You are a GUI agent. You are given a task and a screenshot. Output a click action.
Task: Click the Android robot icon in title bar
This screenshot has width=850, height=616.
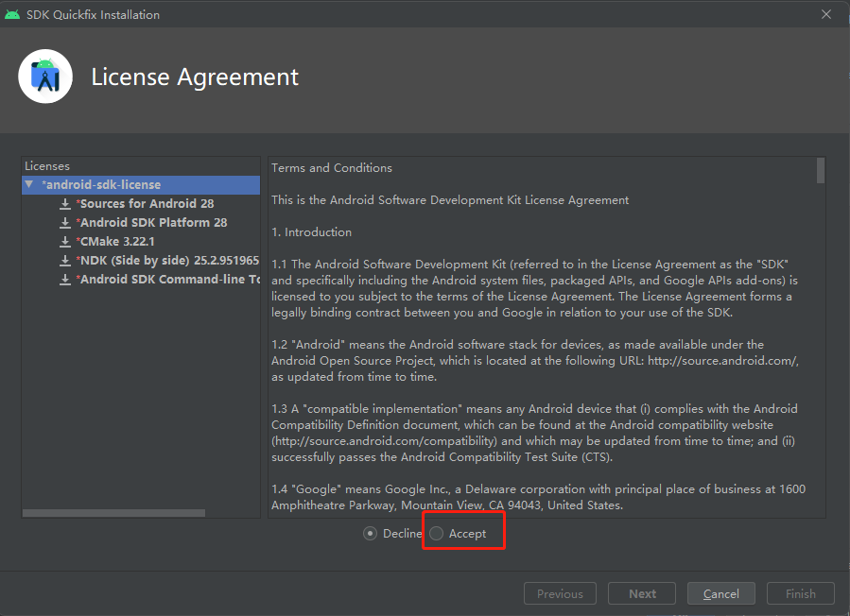12,14
